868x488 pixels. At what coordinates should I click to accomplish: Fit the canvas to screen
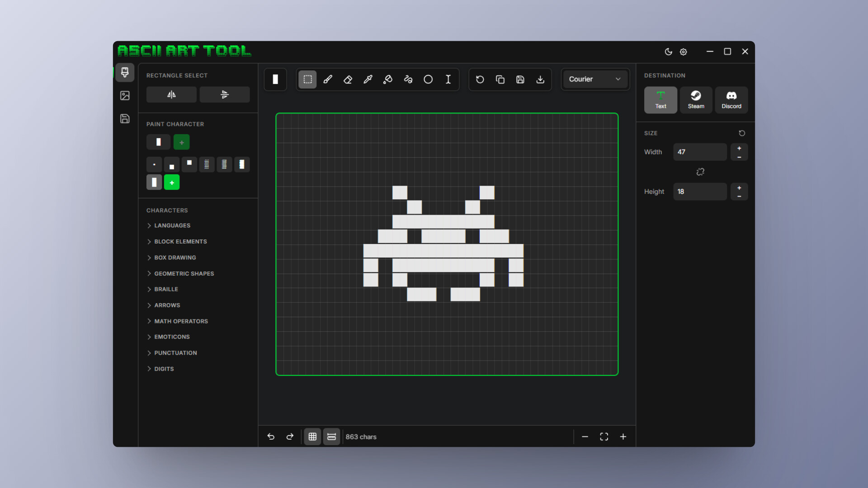pos(604,436)
